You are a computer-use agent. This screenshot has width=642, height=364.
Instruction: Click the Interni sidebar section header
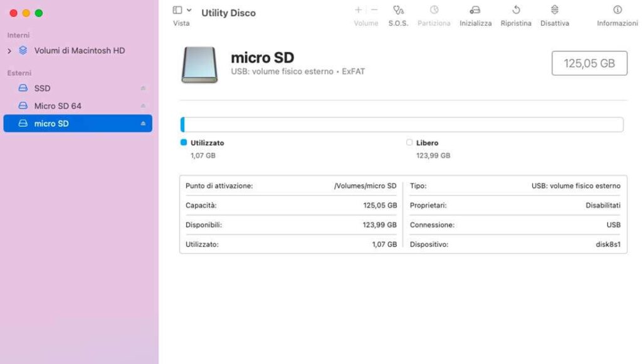(18, 35)
